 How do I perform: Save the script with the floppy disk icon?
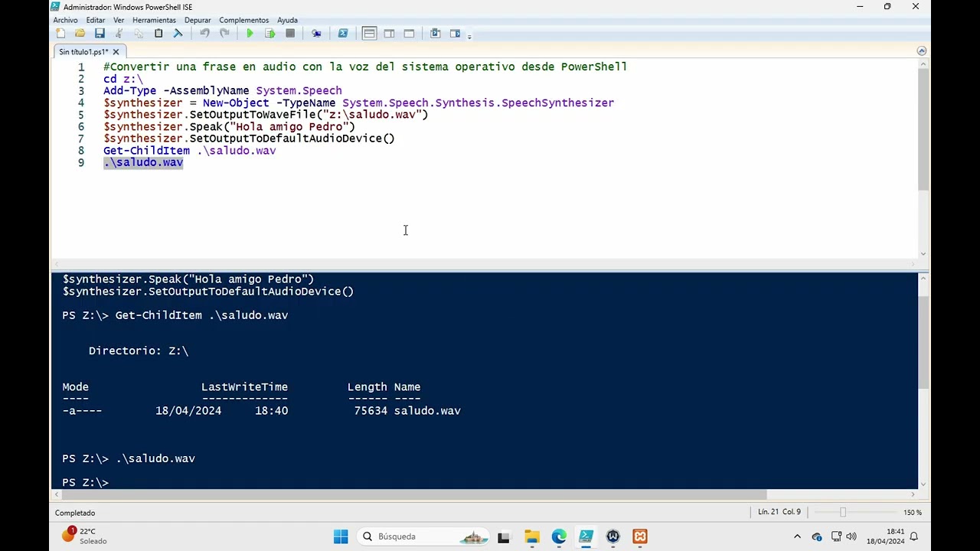100,34
